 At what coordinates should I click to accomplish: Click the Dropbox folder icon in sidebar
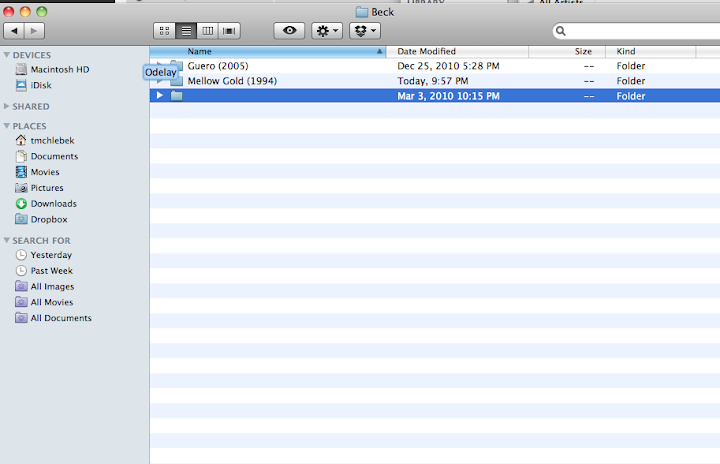pos(21,219)
